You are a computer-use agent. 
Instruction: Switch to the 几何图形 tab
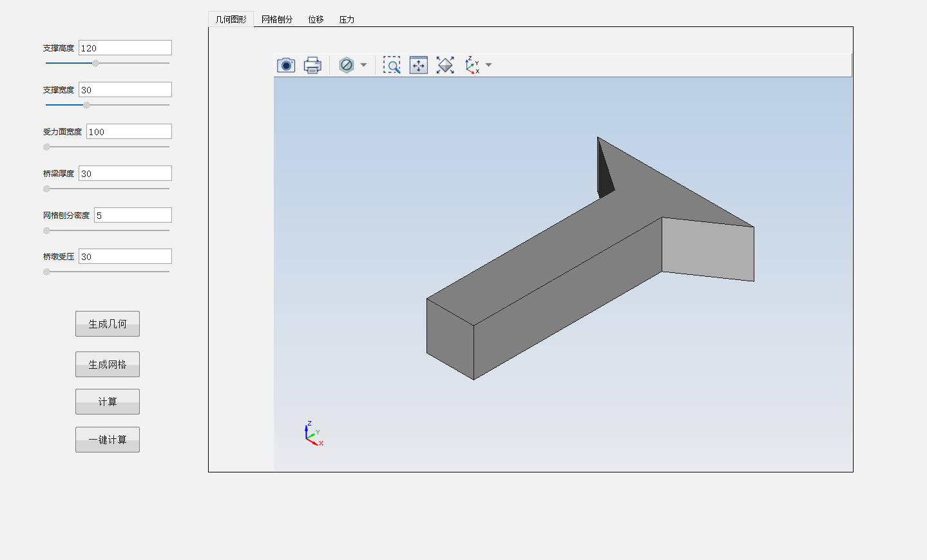[x=231, y=19]
